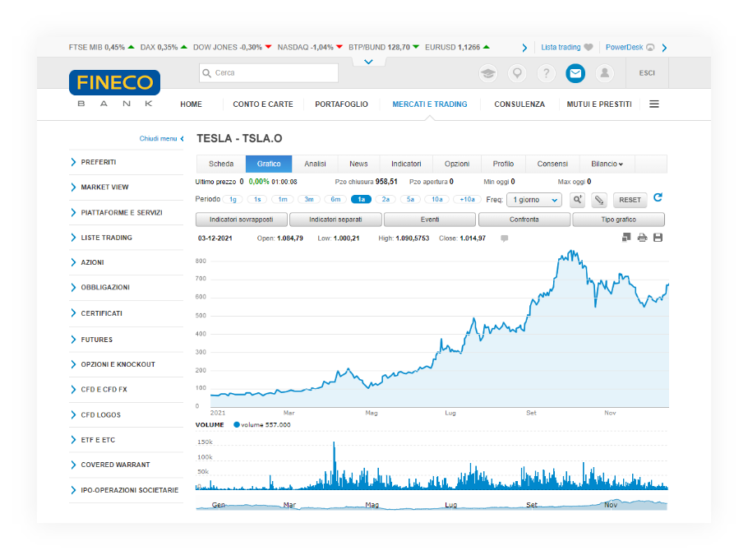Screen dimensions: 748x560
Task: Click in the Cerca search field
Action: coord(269,73)
